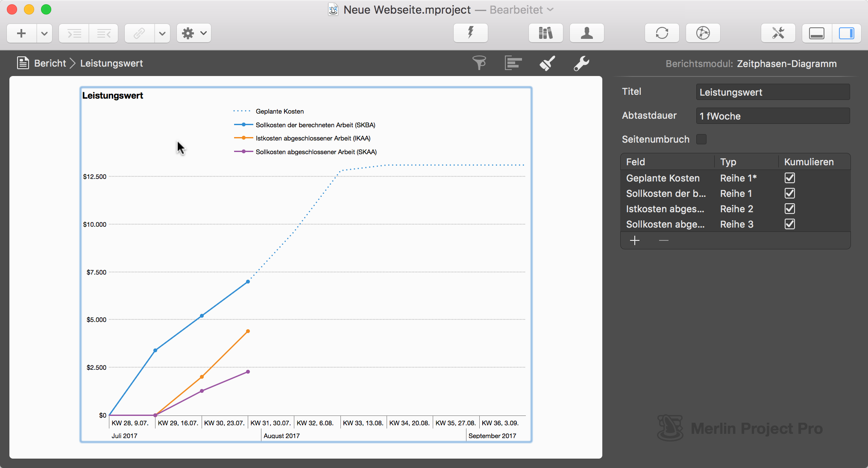Click the Abtastdauer input field

[772, 116]
